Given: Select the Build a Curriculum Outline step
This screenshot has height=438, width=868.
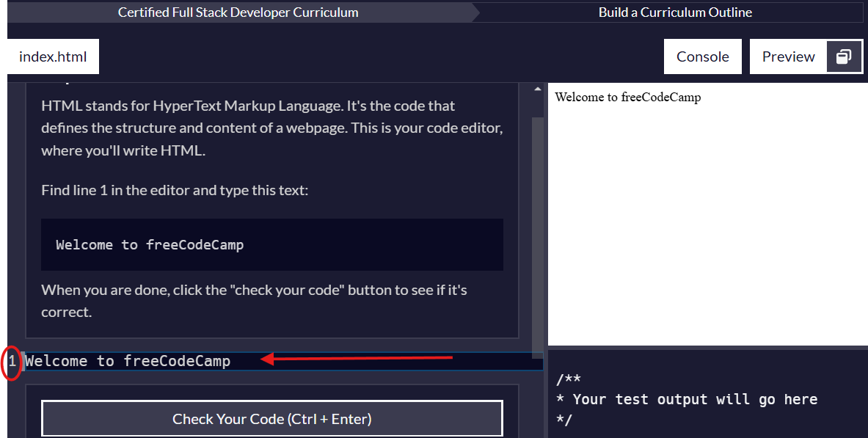Looking at the screenshot, I should pos(674,12).
